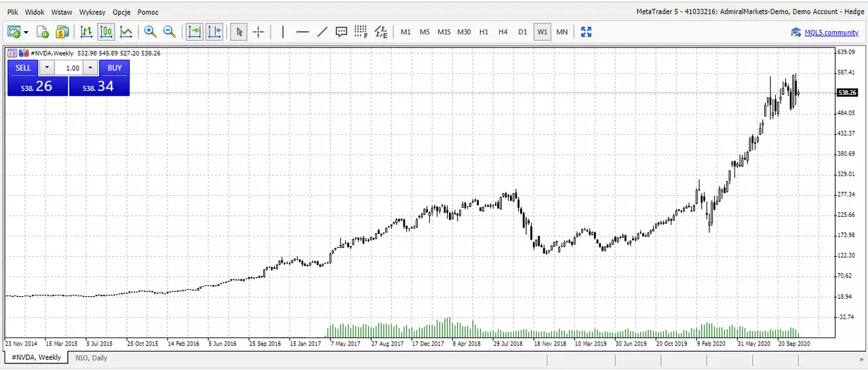Select the crosshair tool
The image size is (868, 370).
pyautogui.click(x=258, y=32)
